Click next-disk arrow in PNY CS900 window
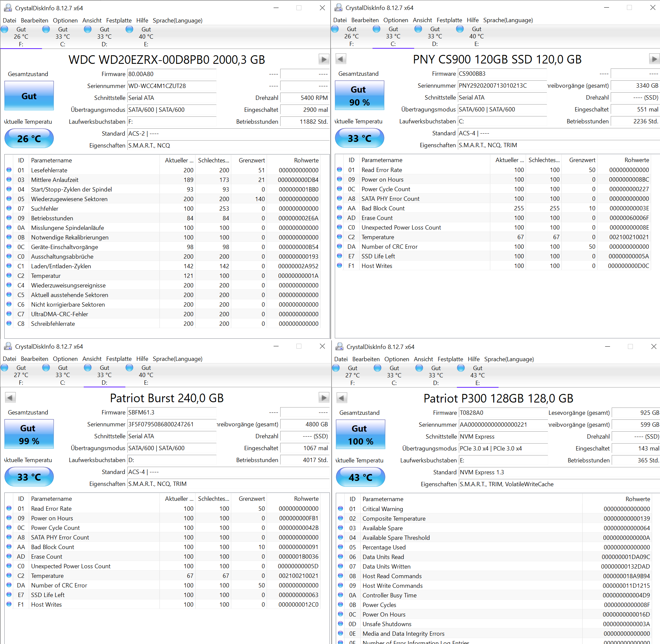 pos(654,59)
